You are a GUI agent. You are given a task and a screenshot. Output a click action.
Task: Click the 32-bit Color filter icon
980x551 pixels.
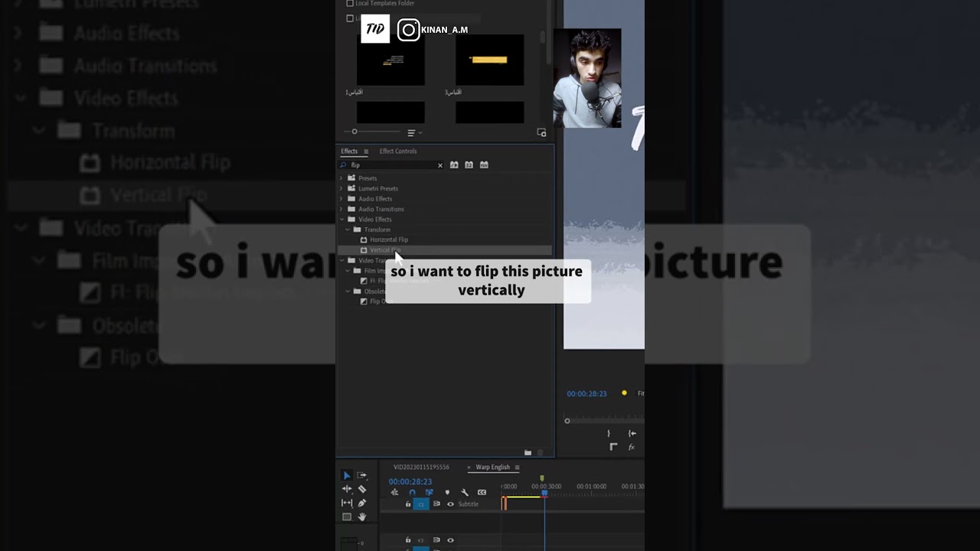[x=469, y=165]
